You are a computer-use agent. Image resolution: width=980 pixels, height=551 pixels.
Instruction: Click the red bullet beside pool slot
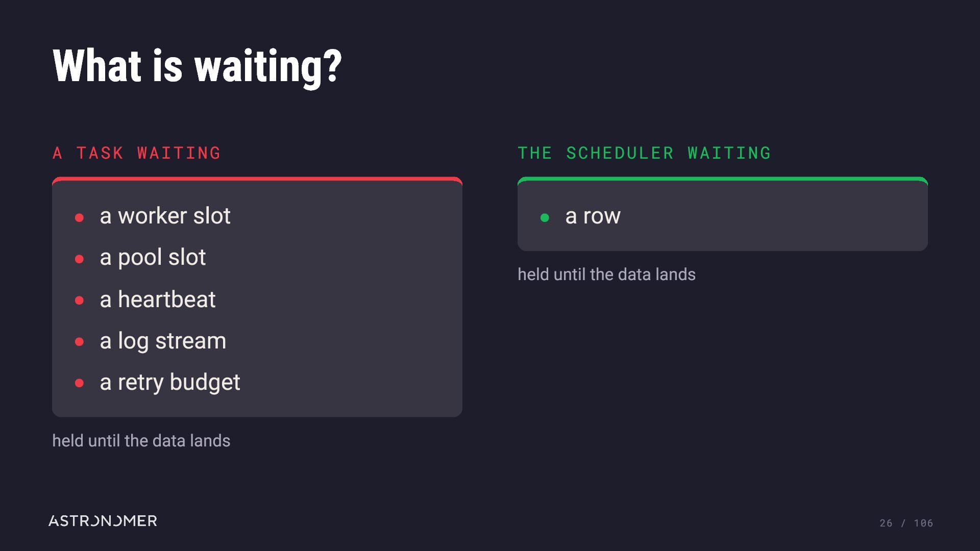[x=79, y=259]
